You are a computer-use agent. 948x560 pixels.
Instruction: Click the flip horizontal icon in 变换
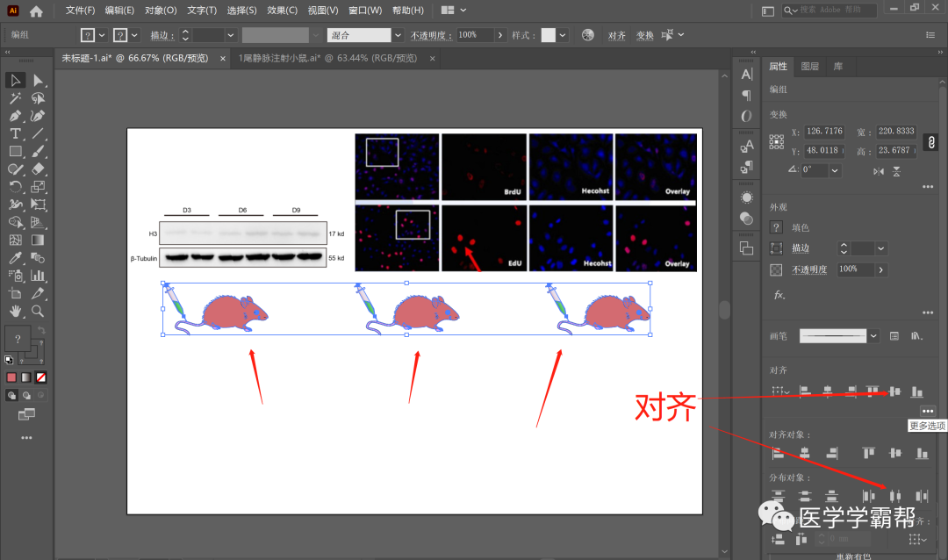(879, 172)
